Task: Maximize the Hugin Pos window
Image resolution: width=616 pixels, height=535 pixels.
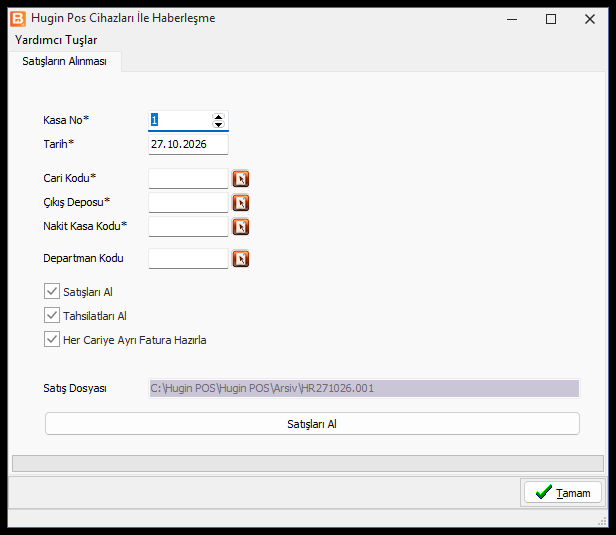Action: click(x=551, y=19)
